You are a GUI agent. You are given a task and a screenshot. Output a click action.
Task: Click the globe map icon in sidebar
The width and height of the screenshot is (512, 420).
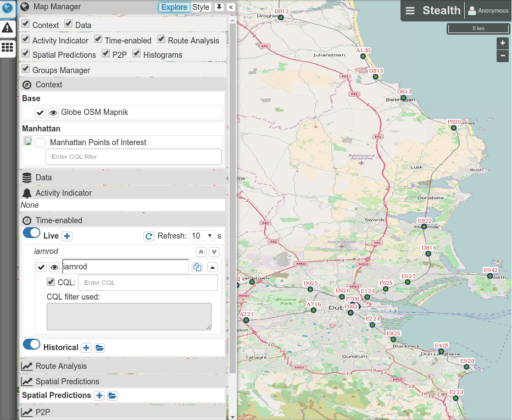point(7,8)
